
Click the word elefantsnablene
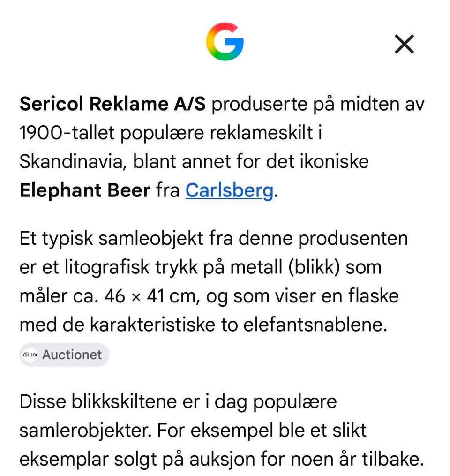point(315,325)
